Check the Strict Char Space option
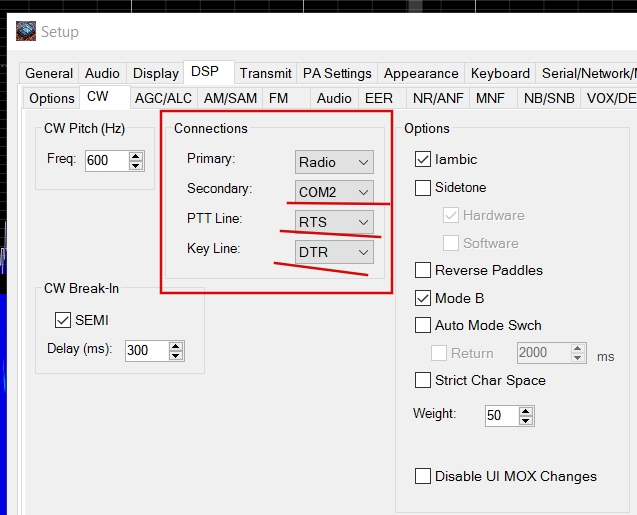 (423, 380)
